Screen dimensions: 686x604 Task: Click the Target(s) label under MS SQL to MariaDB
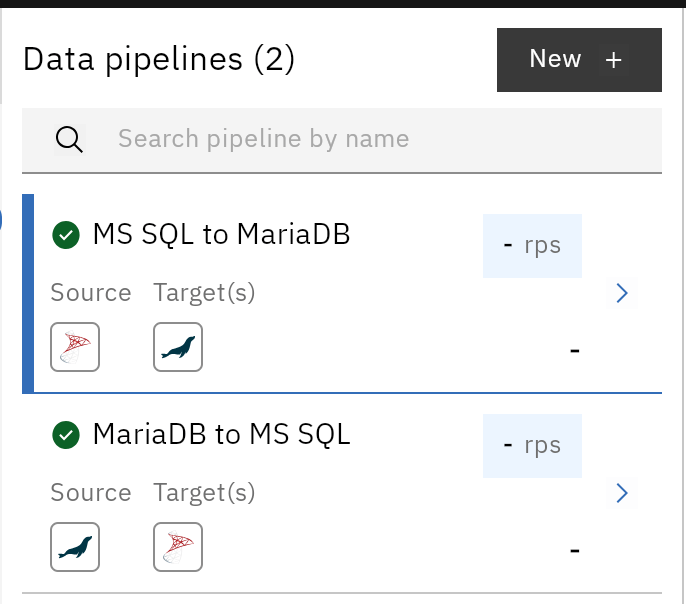[204, 293]
